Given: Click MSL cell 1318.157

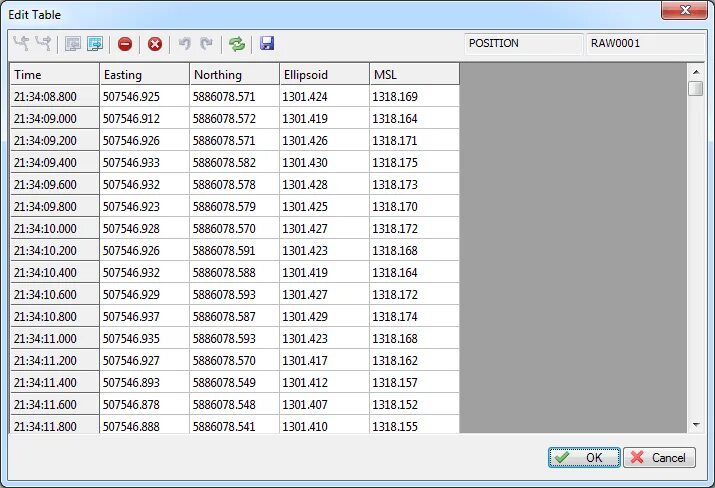Looking at the screenshot, I should [x=414, y=382].
